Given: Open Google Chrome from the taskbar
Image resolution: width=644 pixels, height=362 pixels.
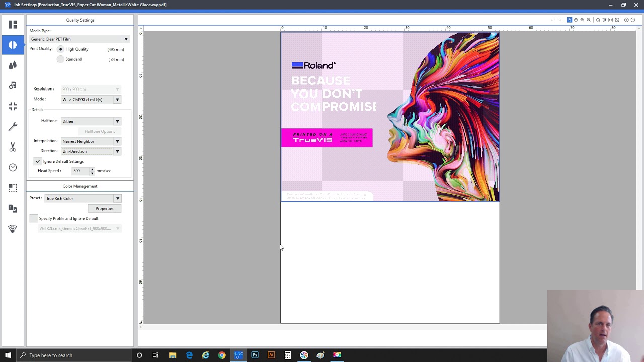Looking at the screenshot, I should pyautogui.click(x=222, y=355).
